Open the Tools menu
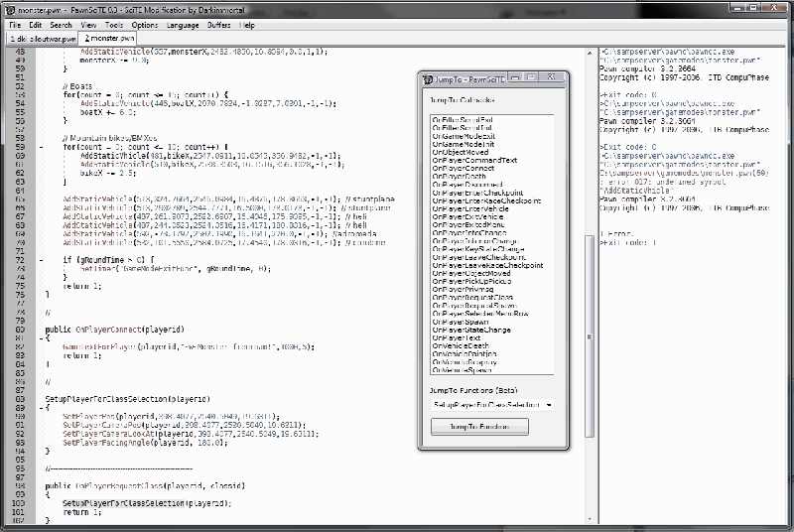 pyautogui.click(x=115, y=23)
